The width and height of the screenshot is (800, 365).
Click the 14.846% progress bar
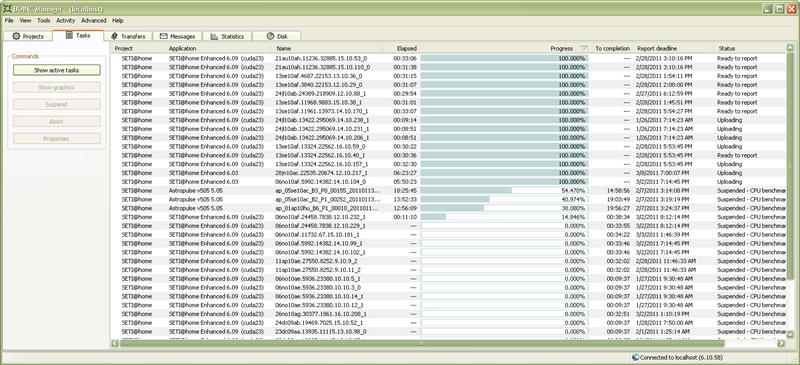(504, 217)
